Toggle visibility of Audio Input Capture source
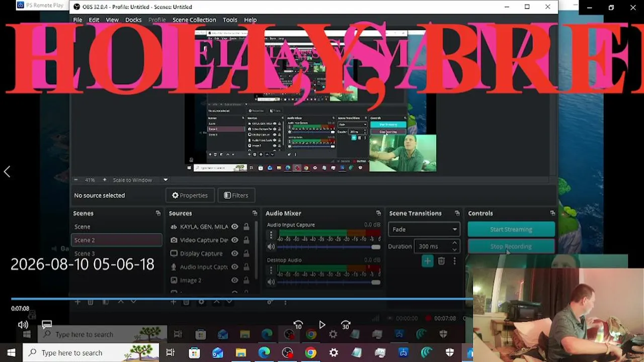Screen dimensions: 644x362 coord(234,267)
